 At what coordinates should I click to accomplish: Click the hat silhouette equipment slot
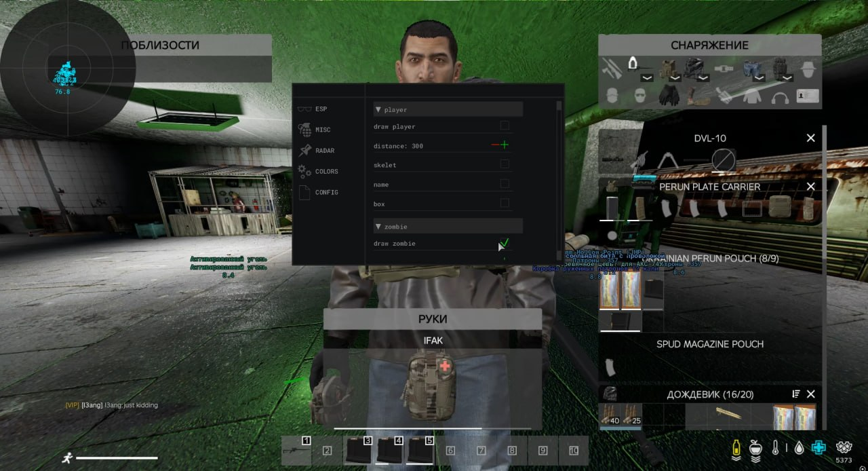pyautogui.click(x=807, y=69)
